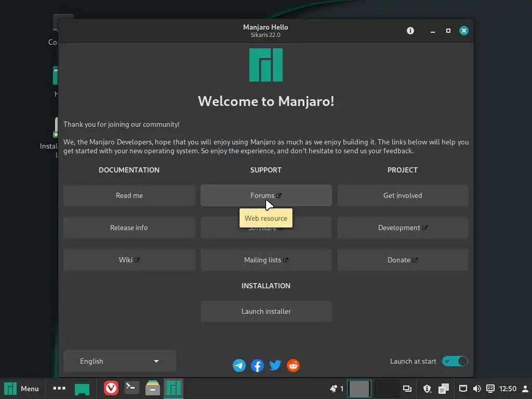This screenshot has height=399, width=532.
Task: Select Manjaro Hello in the taskbar
Action: coord(174,389)
